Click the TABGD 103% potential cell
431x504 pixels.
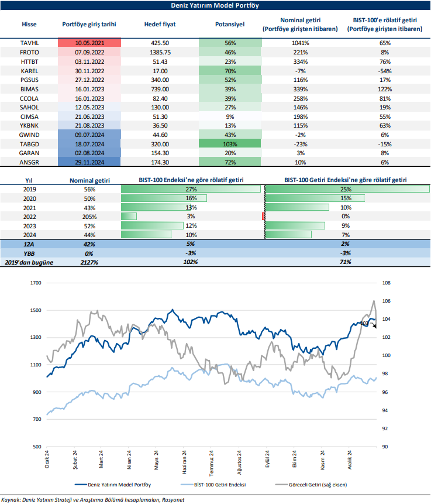tap(230, 143)
